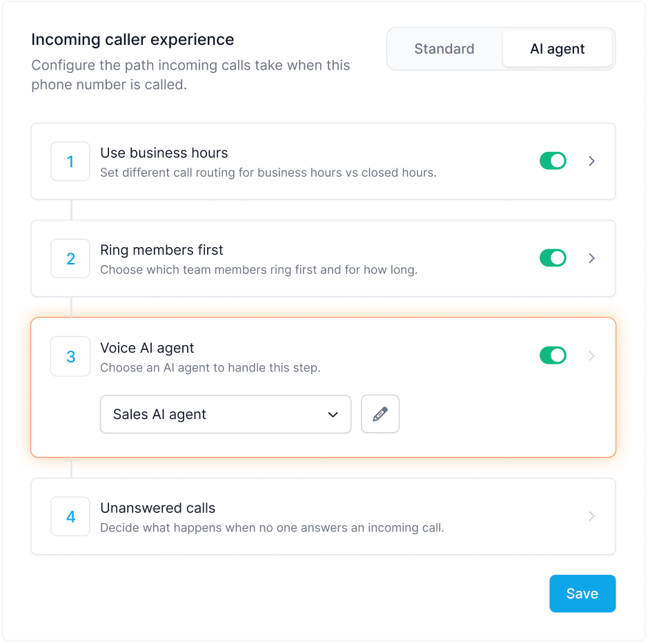Click the pencil edit icon beside Sales AI agent
This screenshot has height=644, width=648.
380,414
